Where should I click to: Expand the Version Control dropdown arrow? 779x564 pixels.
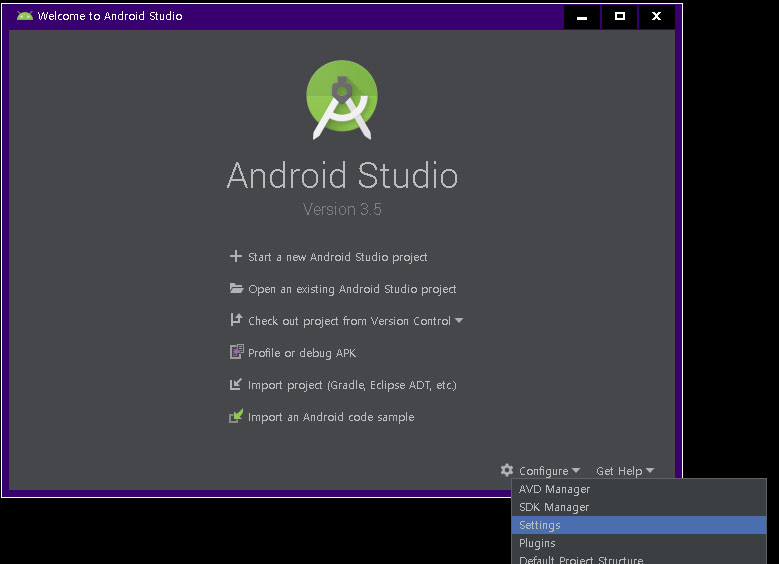point(459,321)
